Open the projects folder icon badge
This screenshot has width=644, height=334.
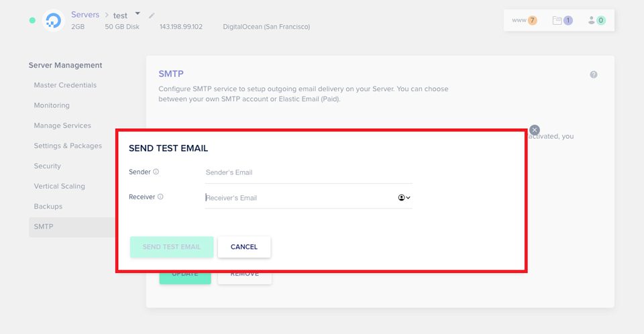[x=563, y=20]
